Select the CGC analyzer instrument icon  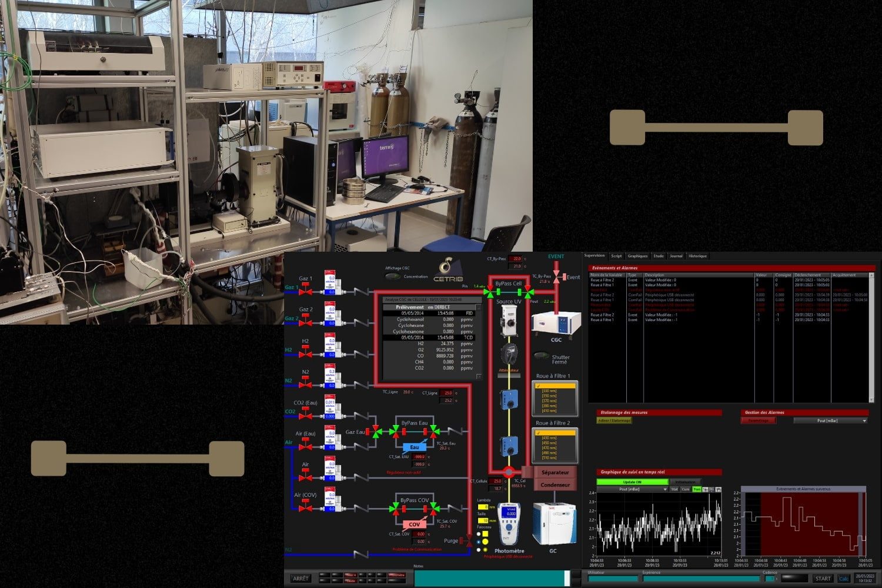click(556, 324)
